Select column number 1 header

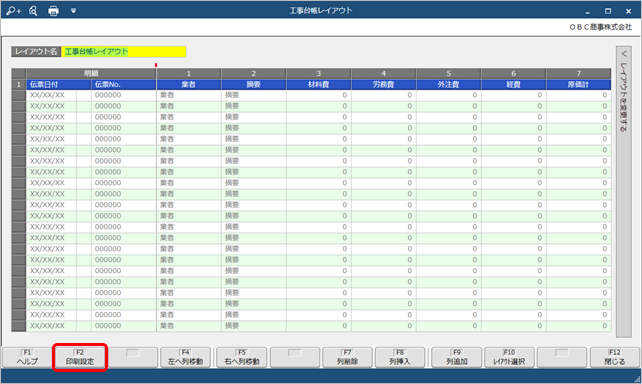coord(189,74)
